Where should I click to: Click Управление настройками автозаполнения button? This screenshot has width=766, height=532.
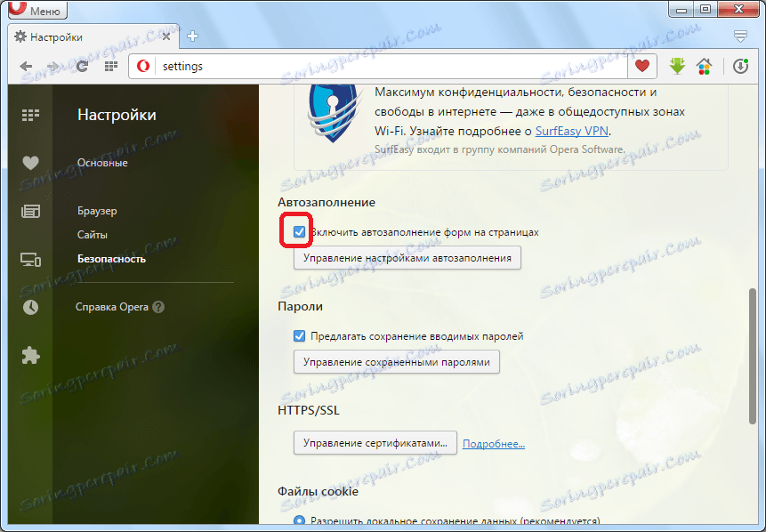pyautogui.click(x=407, y=258)
